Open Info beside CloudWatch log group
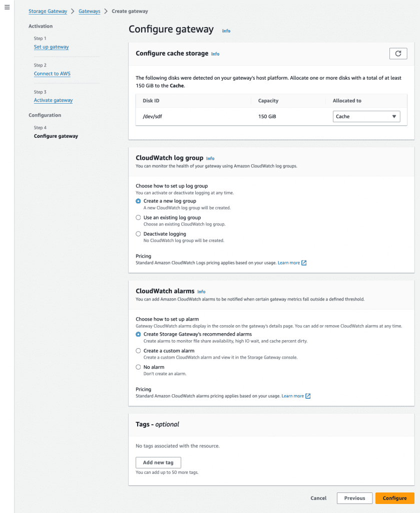This screenshot has width=420, height=513. click(x=210, y=158)
